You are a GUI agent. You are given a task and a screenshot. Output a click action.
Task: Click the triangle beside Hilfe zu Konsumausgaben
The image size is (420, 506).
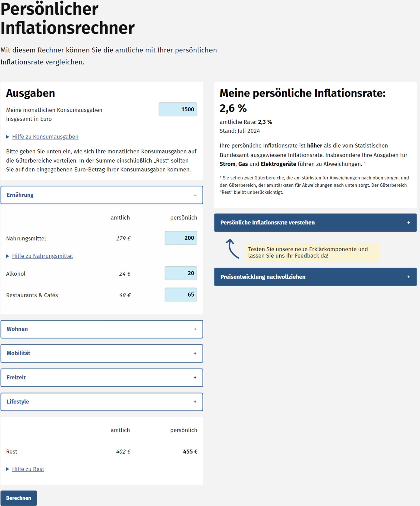pos(7,137)
